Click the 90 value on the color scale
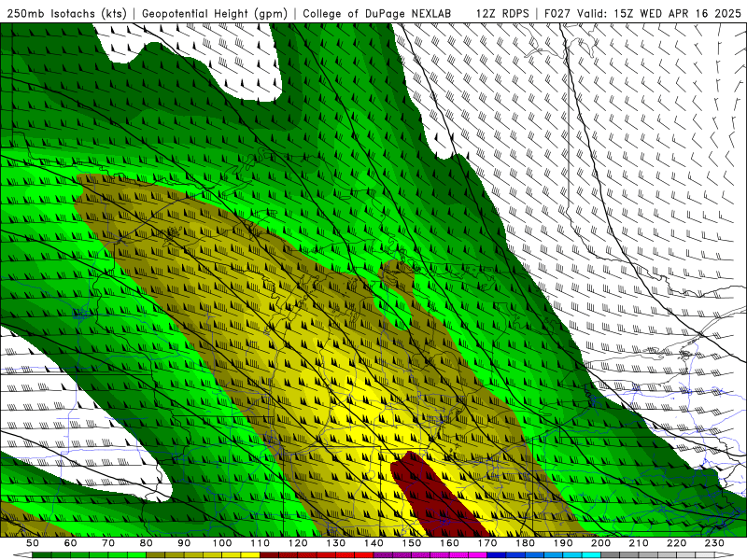 coord(184,543)
